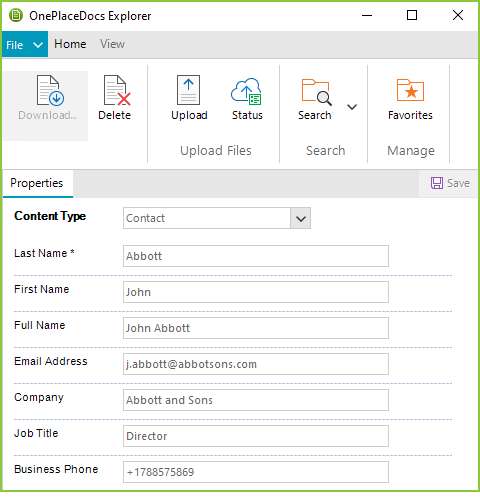Click the OnePlaceDocs app logo icon
This screenshot has height=500, width=480.
16,15
